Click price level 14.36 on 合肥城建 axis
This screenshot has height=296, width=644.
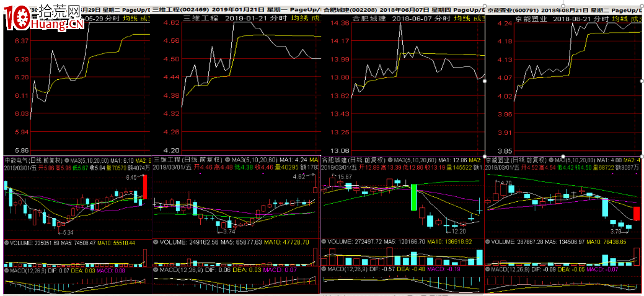pos(340,22)
